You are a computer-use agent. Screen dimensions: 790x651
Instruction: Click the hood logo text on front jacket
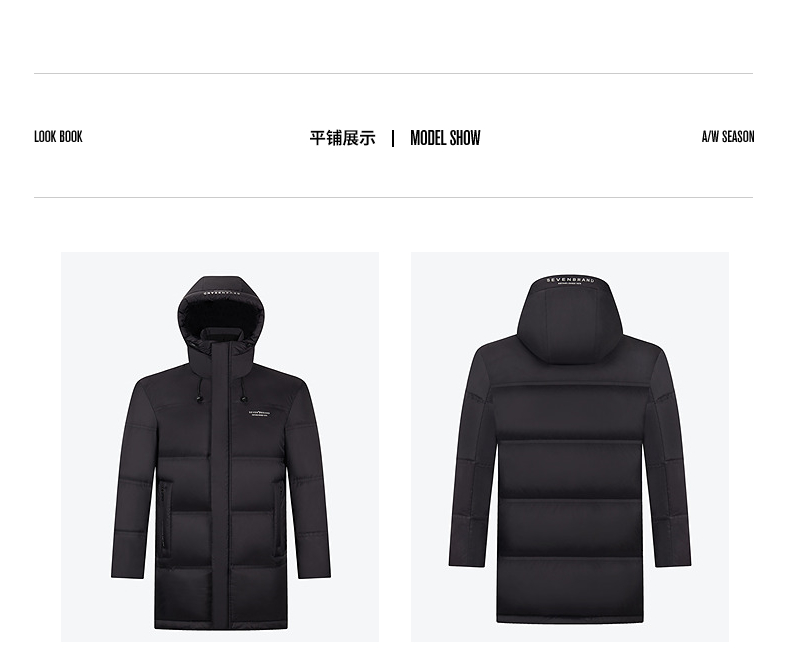(222, 292)
